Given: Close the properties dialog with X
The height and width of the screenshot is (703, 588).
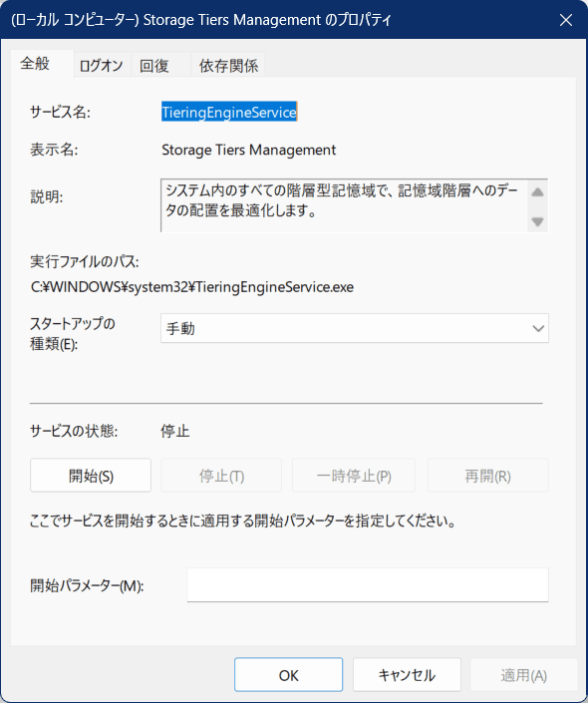Looking at the screenshot, I should tap(566, 20).
